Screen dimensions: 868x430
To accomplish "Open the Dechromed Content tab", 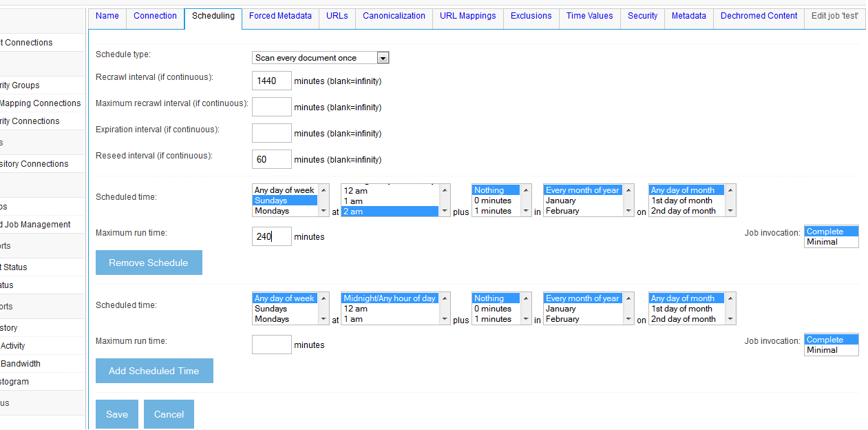I will [x=759, y=15].
